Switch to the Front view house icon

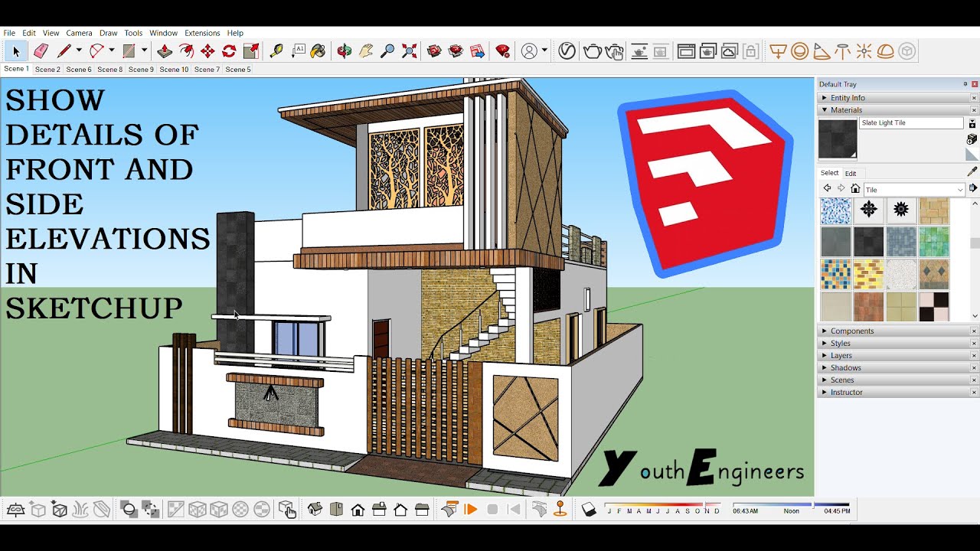click(358, 509)
